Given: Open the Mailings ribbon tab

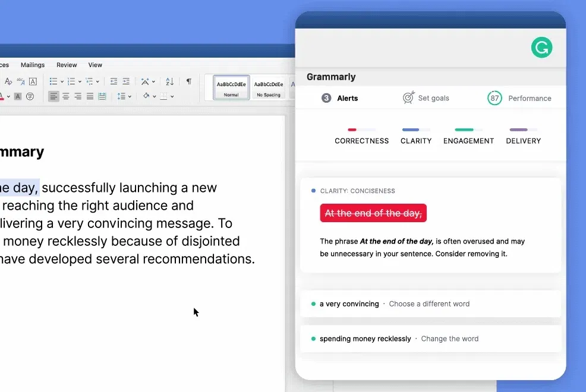Looking at the screenshot, I should [33, 65].
